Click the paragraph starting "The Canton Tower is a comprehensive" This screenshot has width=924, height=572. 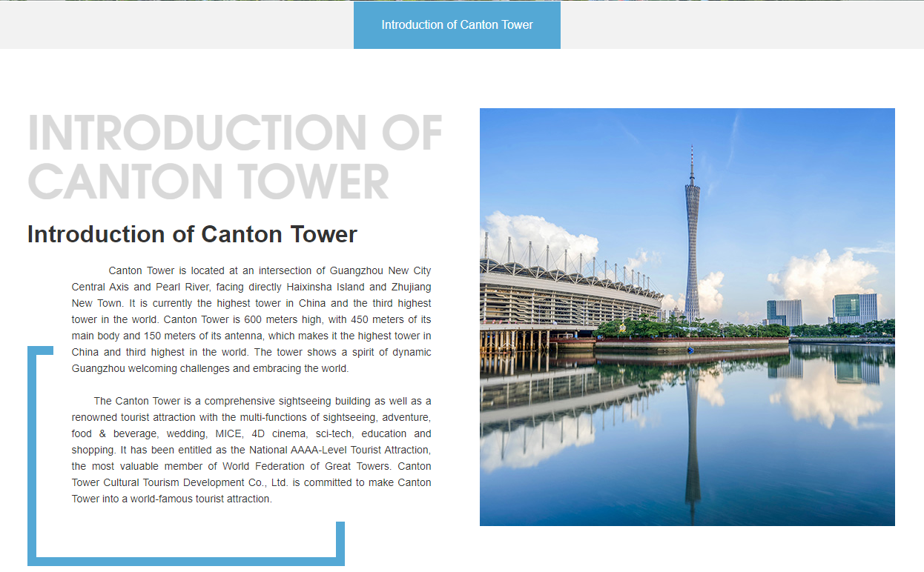click(x=251, y=450)
